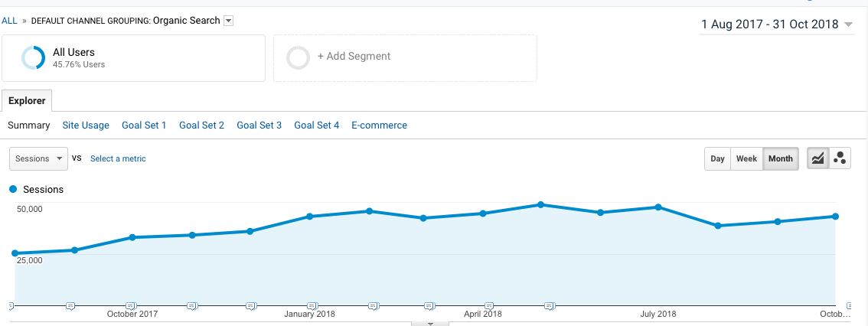This screenshot has width=868, height=326.
Task: Select the Explorer tab
Action: pos(27,101)
